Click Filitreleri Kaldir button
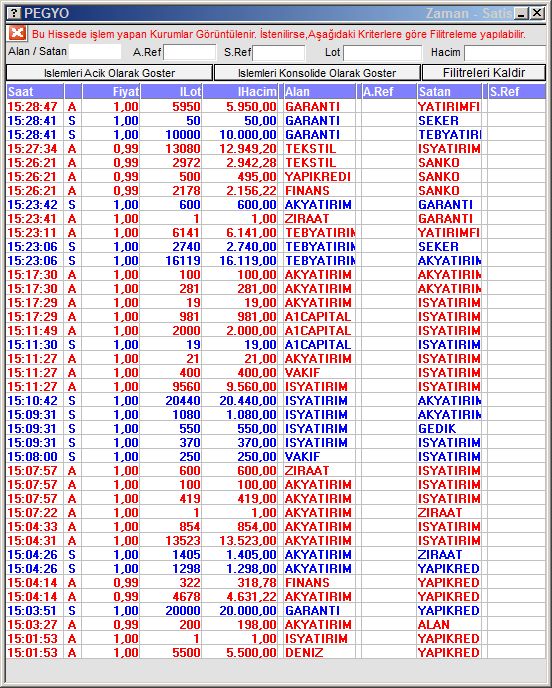Viewport: 552px width, 688px height. [484, 73]
